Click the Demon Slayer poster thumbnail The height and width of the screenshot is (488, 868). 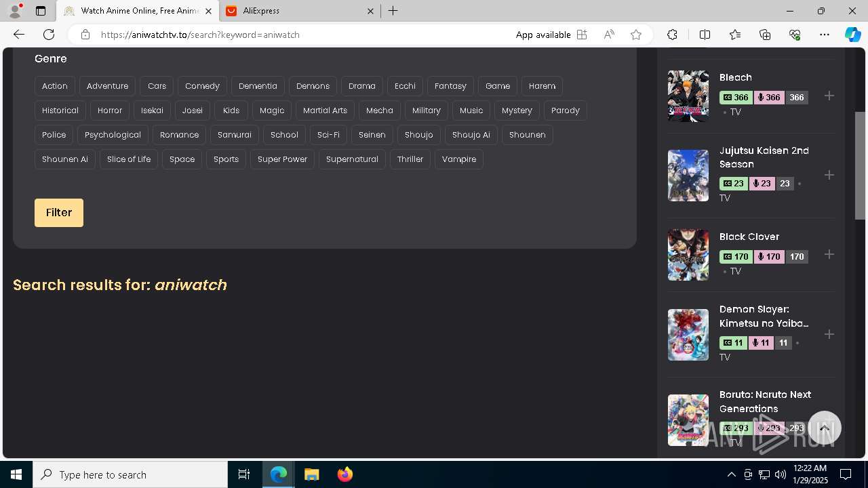click(688, 335)
